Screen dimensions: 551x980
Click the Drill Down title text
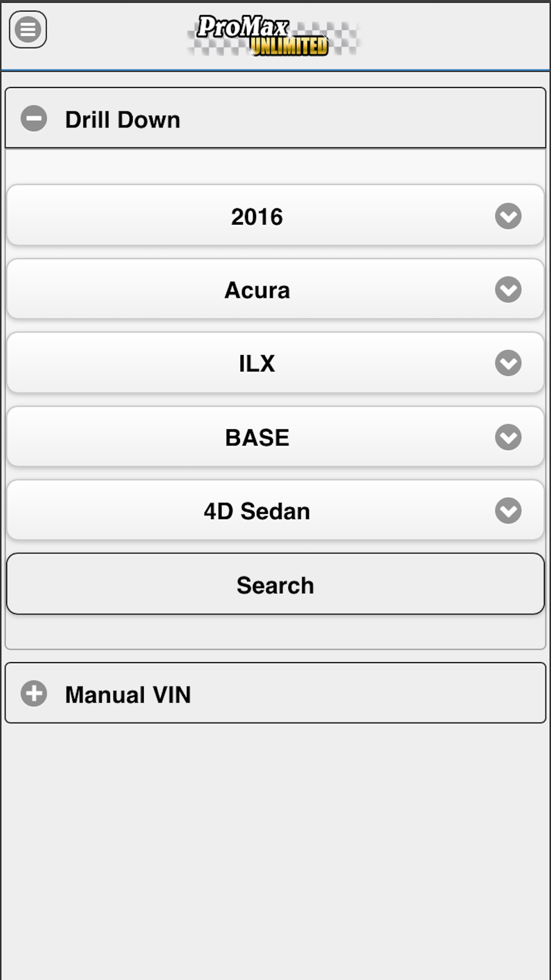pos(122,120)
